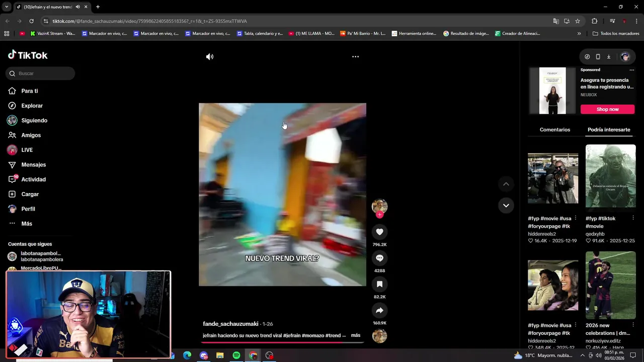
Task: Open the sponsored ad's three-dot menu
Action: tap(632, 70)
